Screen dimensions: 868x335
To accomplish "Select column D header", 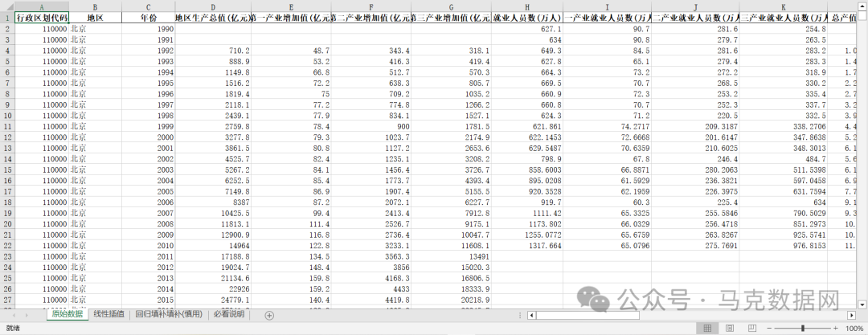I will [213, 6].
